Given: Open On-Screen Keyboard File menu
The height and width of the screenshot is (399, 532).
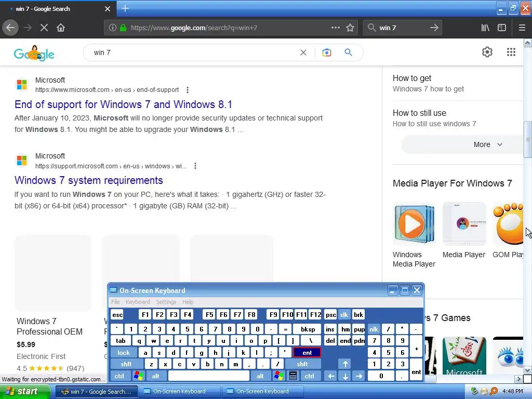Looking at the screenshot, I should [115, 302].
